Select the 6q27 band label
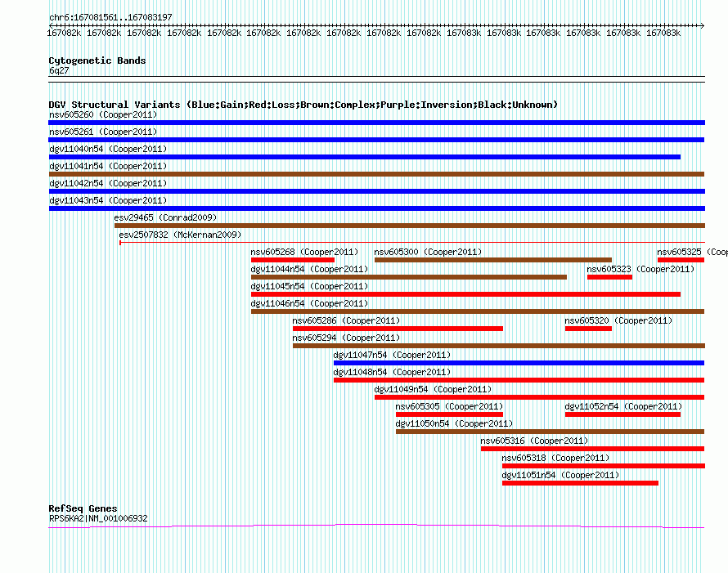 59,70
